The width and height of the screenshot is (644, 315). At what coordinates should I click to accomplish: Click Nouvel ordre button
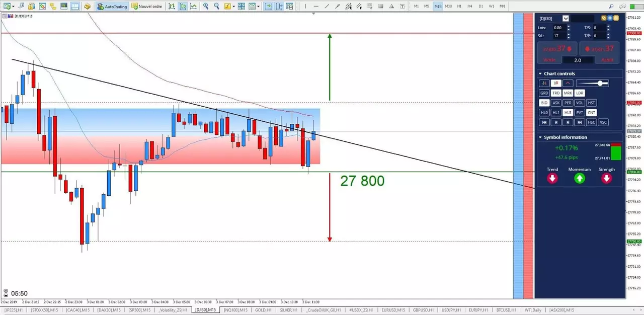pyautogui.click(x=147, y=7)
